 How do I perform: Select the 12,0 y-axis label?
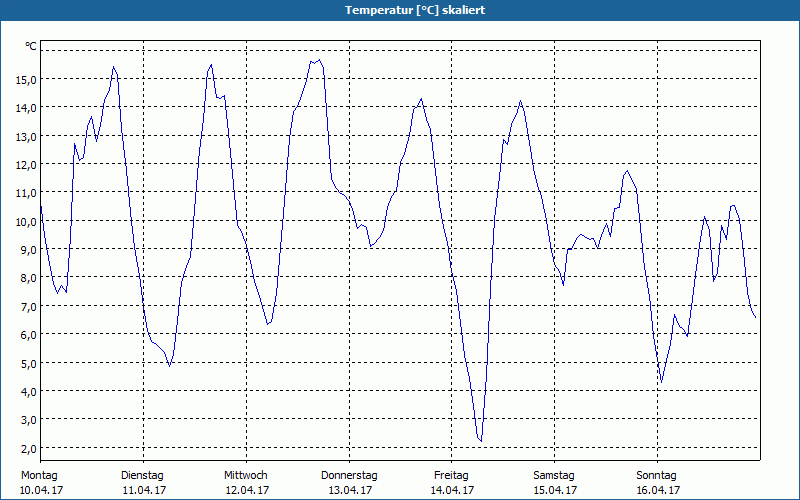(27, 165)
